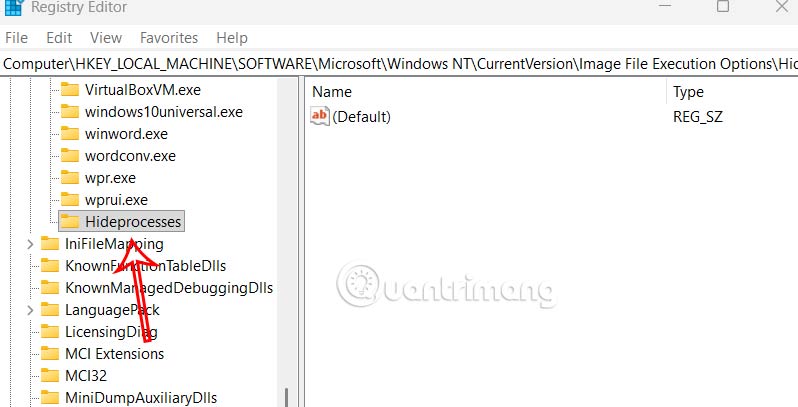Maximize the Registry Editor window

[723, 6]
